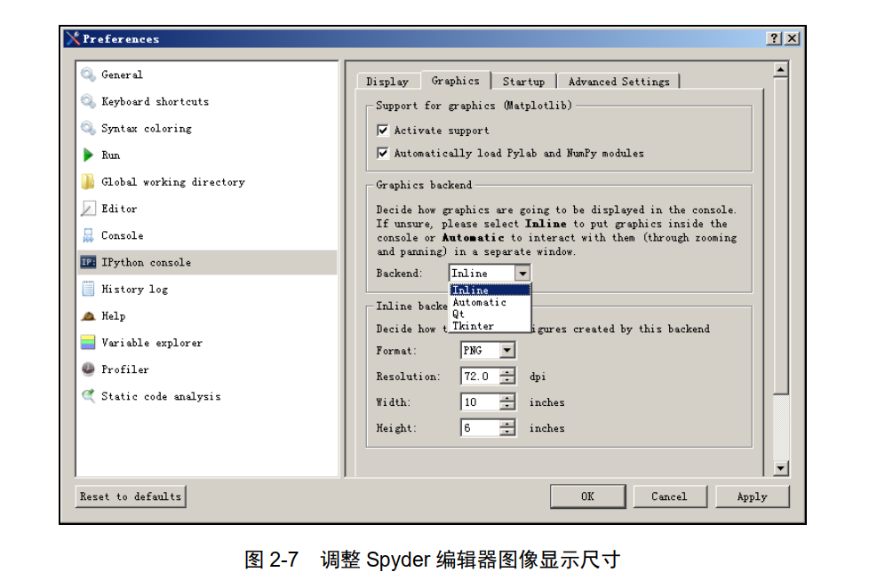Click the Height value field

pyautogui.click(x=481, y=428)
